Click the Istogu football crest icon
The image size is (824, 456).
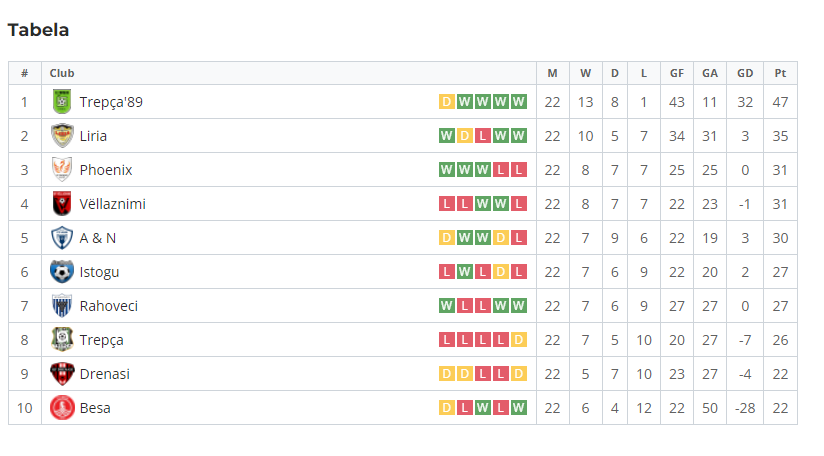coord(62,272)
